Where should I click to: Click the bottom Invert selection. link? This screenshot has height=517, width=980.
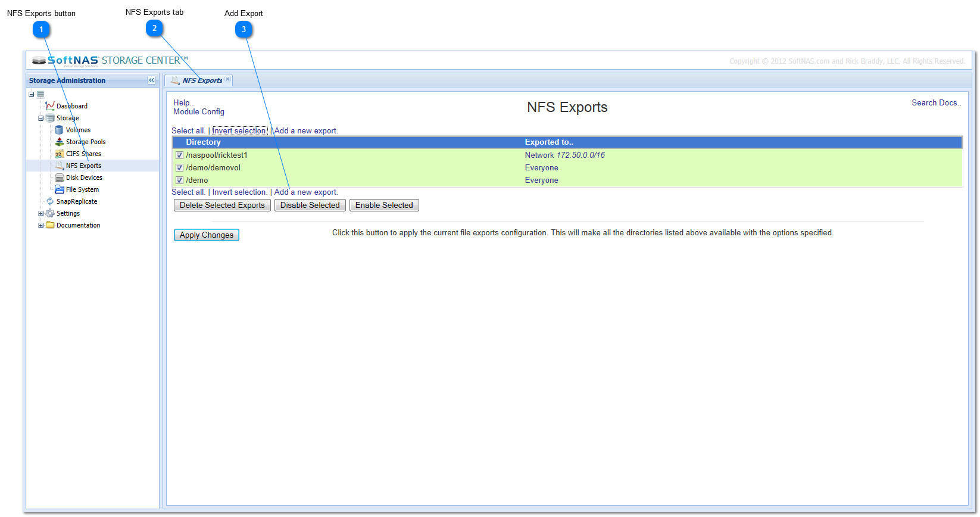pyautogui.click(x=240, y=192)
